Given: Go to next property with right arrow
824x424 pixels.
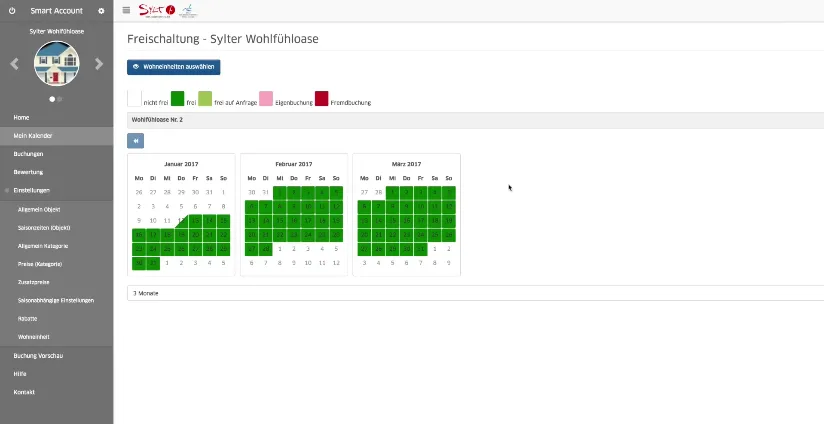Looking at the screenshot, I should (x=99, y=64).
